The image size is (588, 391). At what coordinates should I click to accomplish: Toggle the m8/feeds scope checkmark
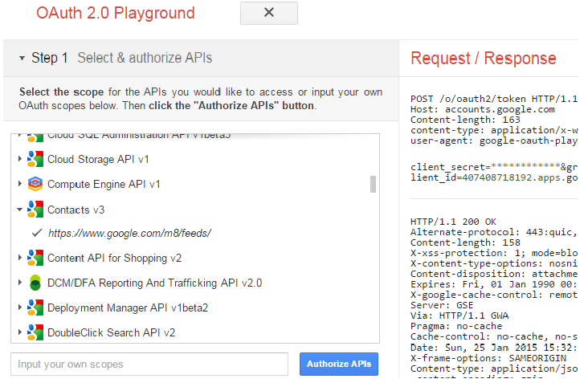tap(36, 234)
